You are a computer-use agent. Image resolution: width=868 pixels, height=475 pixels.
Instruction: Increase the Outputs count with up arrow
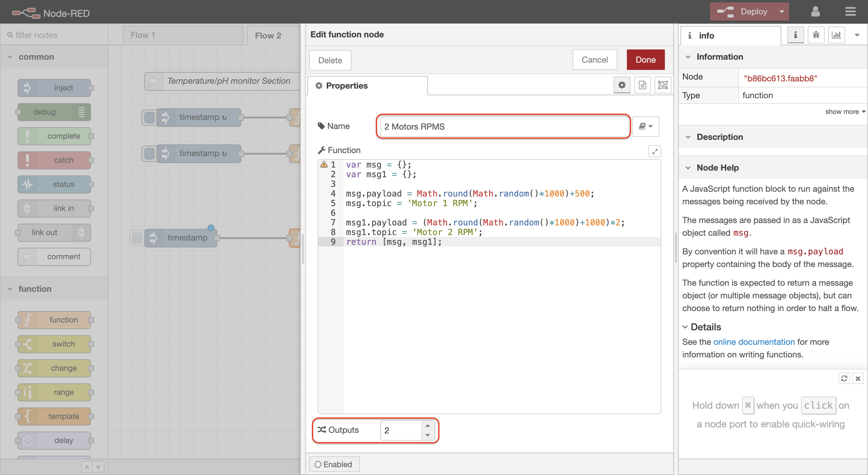pos(427,426)
